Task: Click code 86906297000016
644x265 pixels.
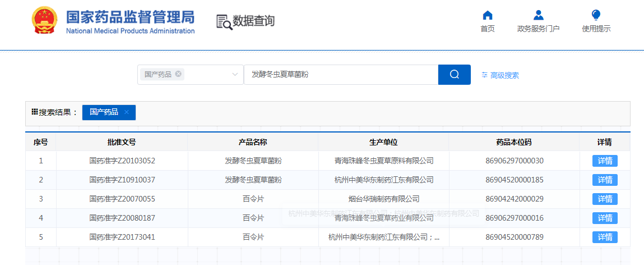Action: 514,218
